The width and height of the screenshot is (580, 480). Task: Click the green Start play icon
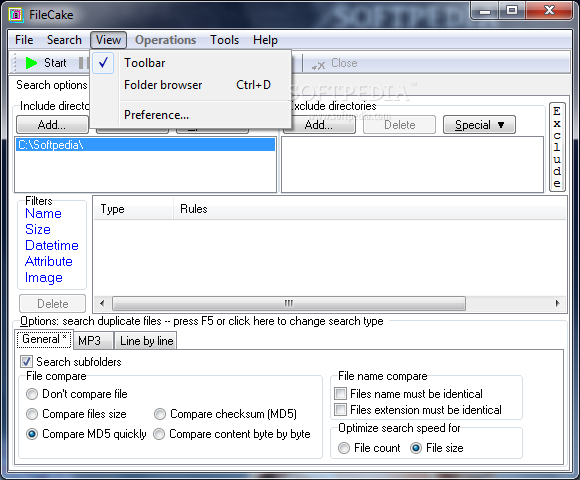pyautogui.click(x=31, y=63)
